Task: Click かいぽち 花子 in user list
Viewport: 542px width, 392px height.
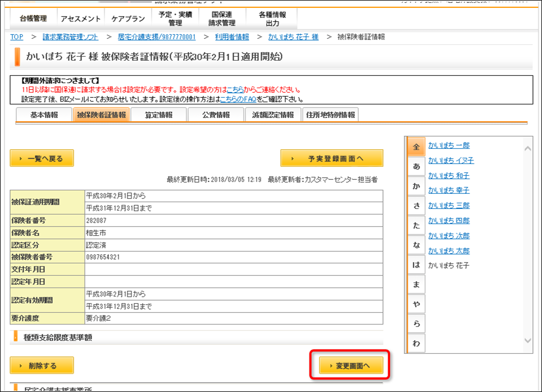Action: [449, 266]
